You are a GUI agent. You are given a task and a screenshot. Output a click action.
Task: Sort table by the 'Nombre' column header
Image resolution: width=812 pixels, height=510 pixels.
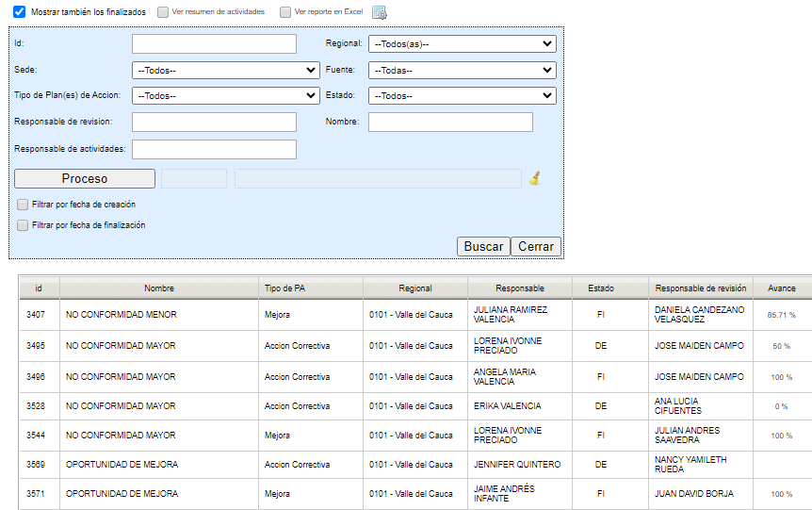[x=159, y=288]
